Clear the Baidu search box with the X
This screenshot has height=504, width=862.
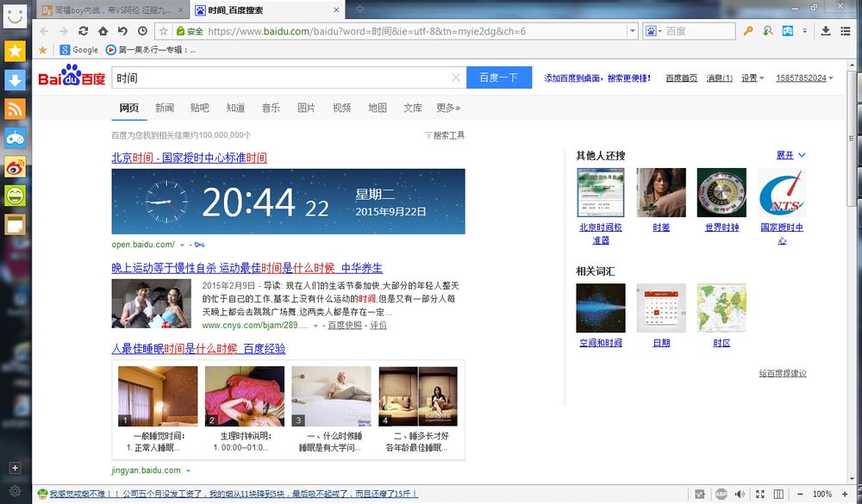pos(456,78)
